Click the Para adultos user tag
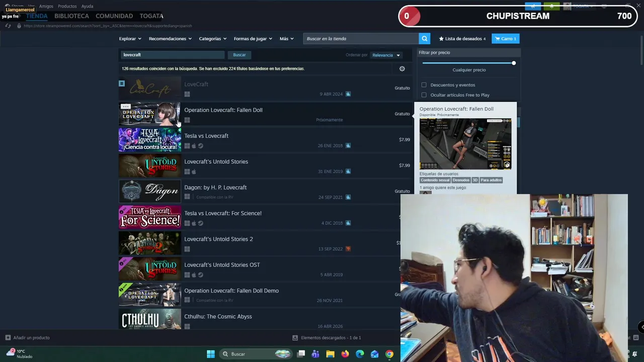This screenshot has height=362, width=644. point(491,180)
